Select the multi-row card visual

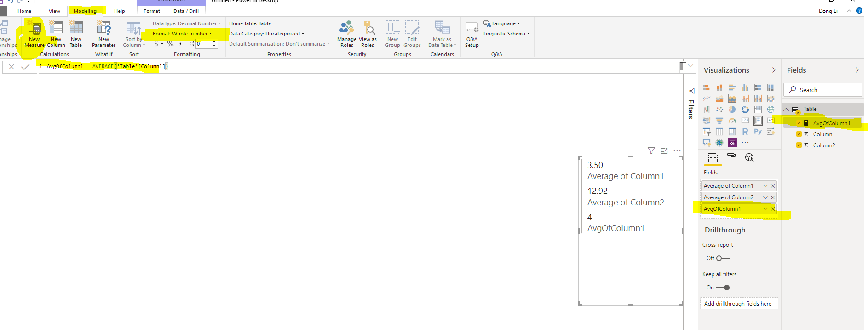pyautogui.click(x=758, y=121)
